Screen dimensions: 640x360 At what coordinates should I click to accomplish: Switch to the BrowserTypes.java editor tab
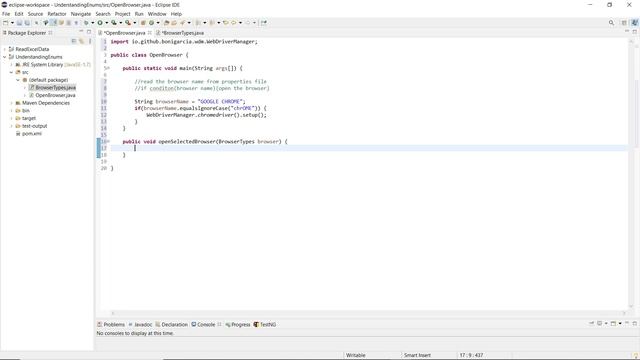[x=180, y=33]
